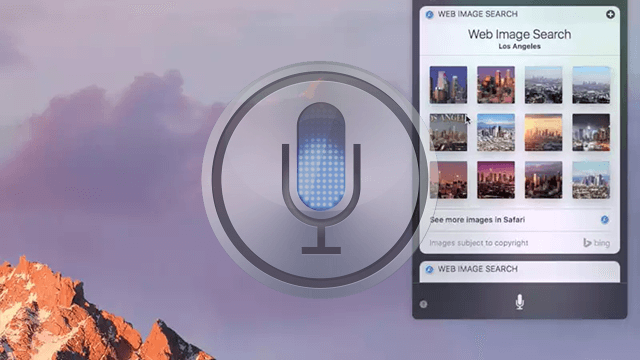Click the Siri microphone in bottom bar
Viewport: 640px width, 360px height.
(519, 302)
